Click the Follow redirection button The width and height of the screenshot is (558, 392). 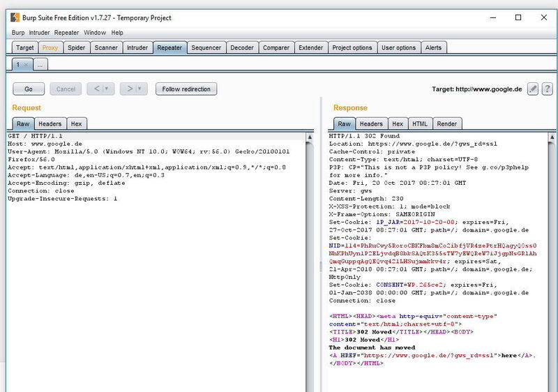[186, 89]
